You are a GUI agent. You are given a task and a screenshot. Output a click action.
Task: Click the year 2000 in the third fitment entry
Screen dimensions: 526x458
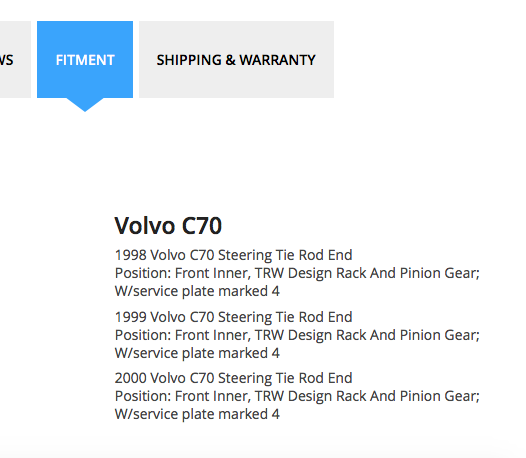(x=131, y=378)
